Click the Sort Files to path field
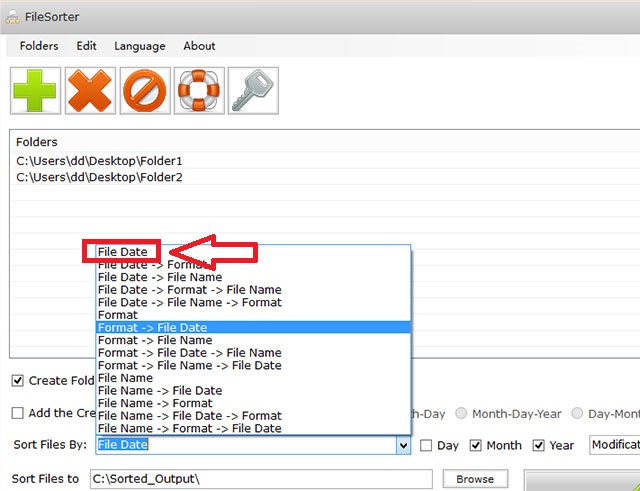The height and width of the screenshot is (491, 640). [260, 479]
